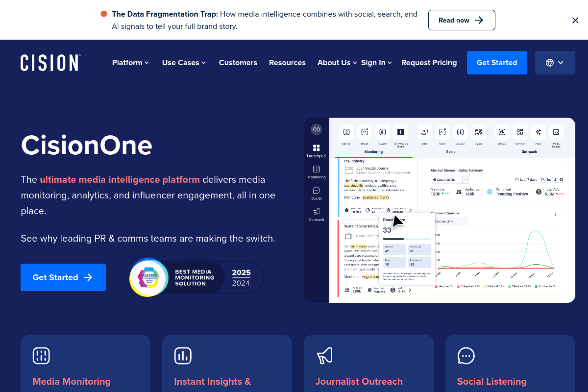Screen dimensions: 588x392
Task: Open the globe language selector
Action: coord(555,62)
